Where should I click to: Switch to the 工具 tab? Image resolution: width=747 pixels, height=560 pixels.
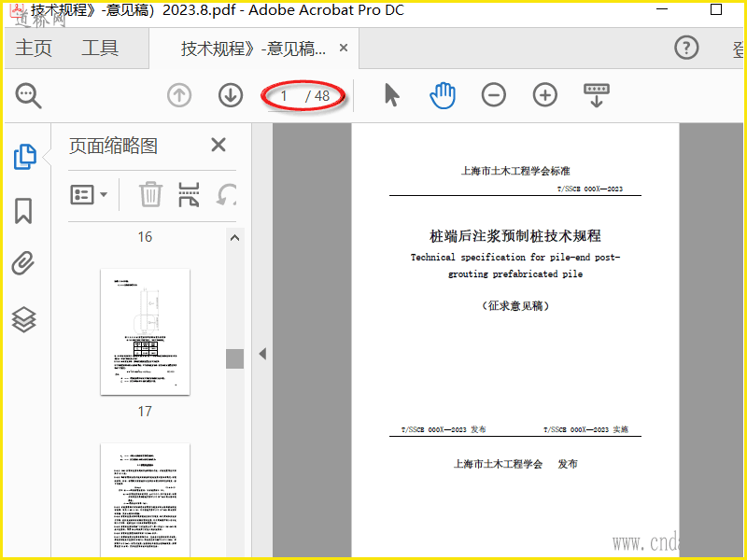pos(100,49)
